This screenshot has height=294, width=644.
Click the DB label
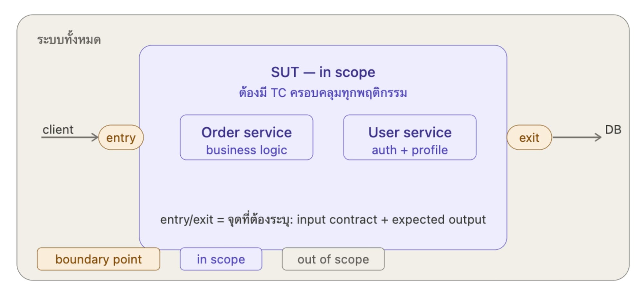(613, 130)
